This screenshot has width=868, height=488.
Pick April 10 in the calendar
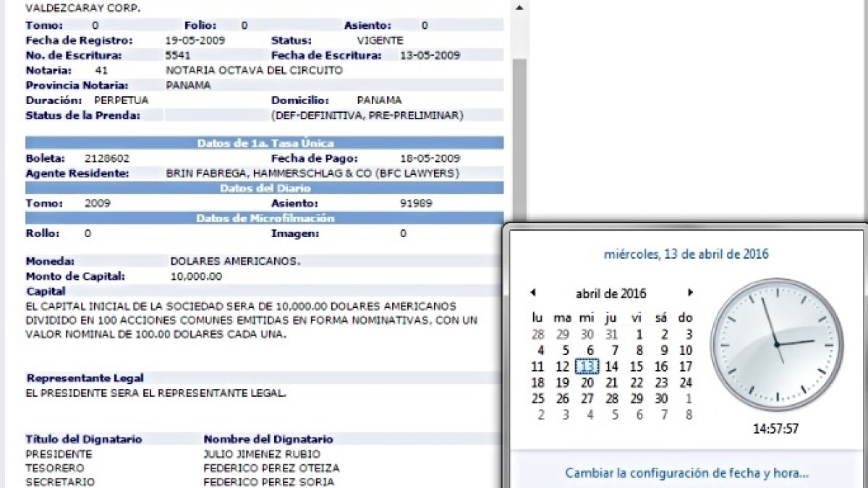[x=686, y=351]
